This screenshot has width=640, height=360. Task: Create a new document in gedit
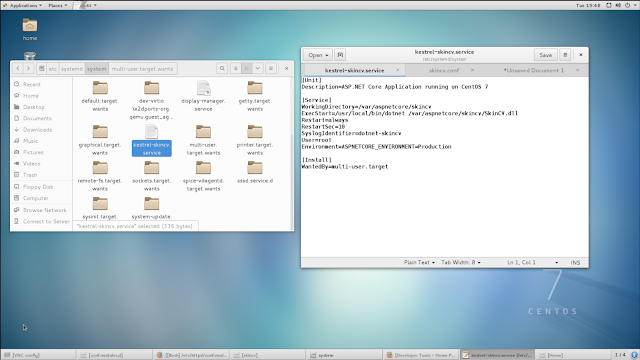pyautogui.click(x=340, y=55)
